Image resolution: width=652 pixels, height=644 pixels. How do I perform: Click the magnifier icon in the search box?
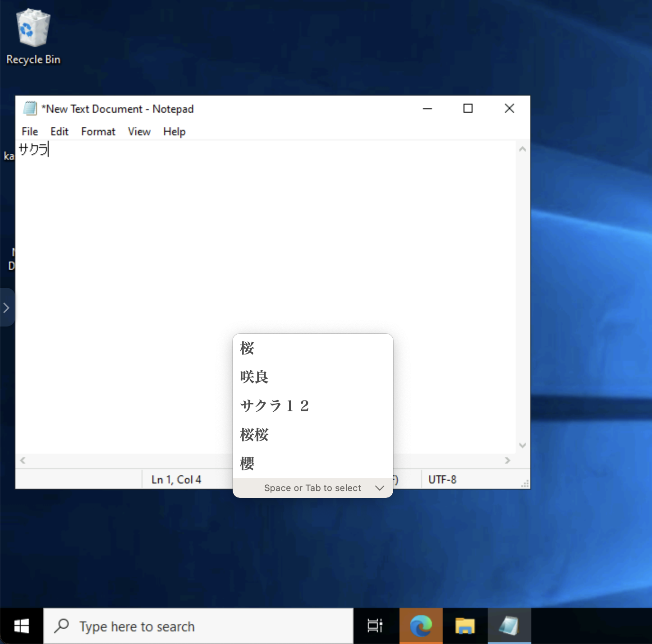[x=61, y=626]
